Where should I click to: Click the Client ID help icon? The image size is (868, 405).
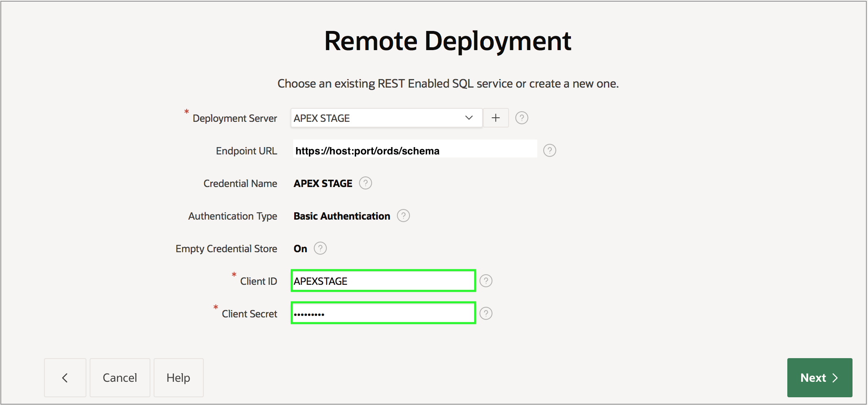click(486, 281)
